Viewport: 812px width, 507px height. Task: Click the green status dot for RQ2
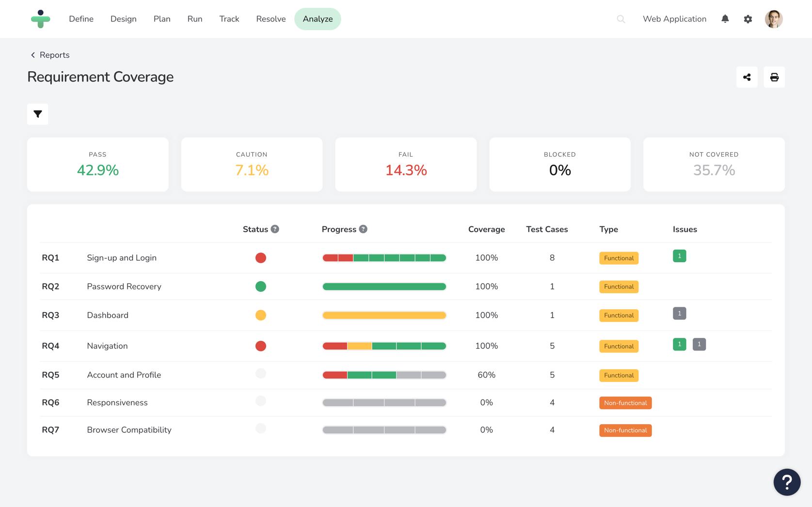point(261,286)
